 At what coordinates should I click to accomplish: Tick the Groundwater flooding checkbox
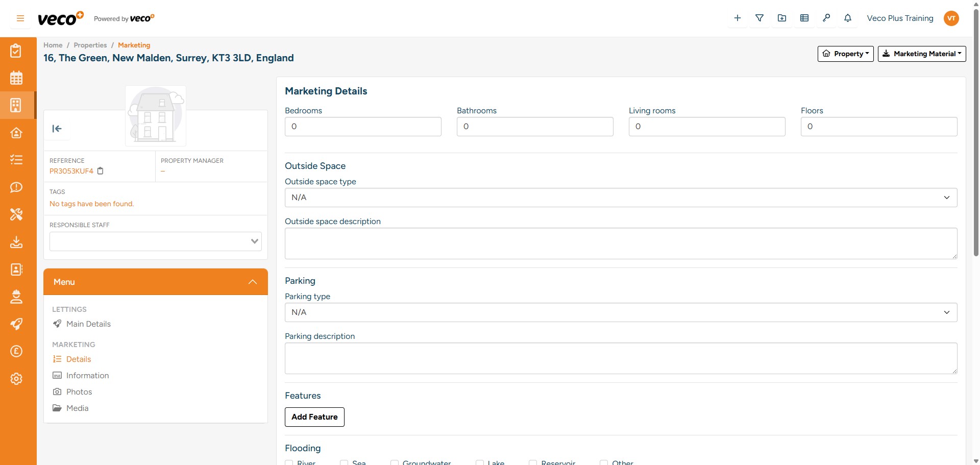click(x=395, y=462)
